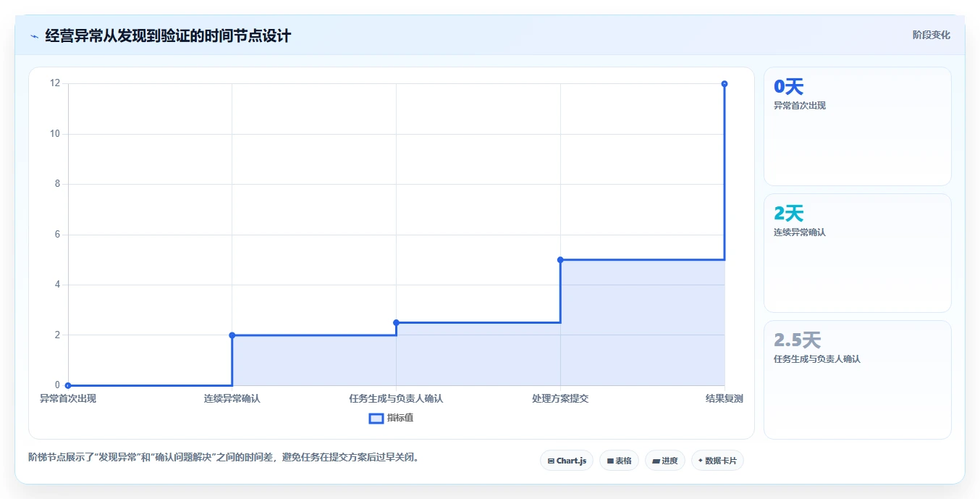Select the 进度 chip
Screen dimensions: 980x499
(665, 461)
